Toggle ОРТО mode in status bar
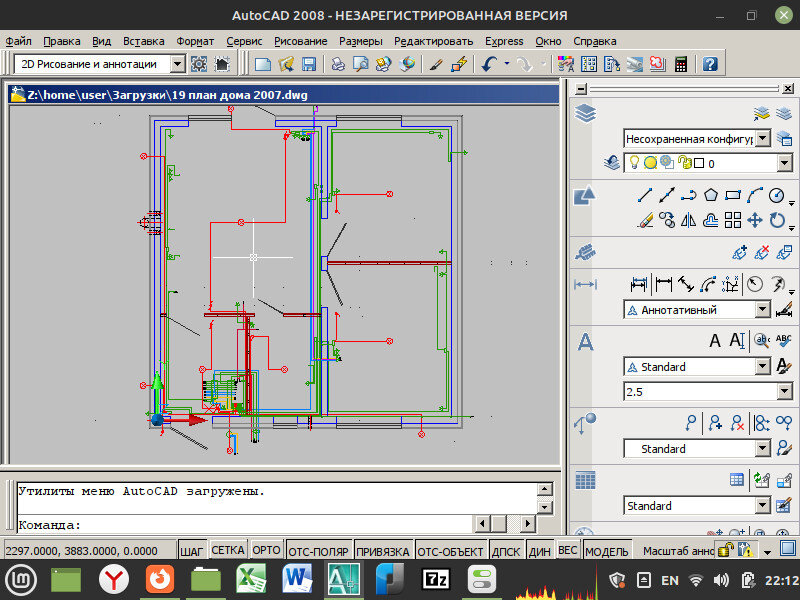This screenshot has height=600, width=800. (266, 551)
